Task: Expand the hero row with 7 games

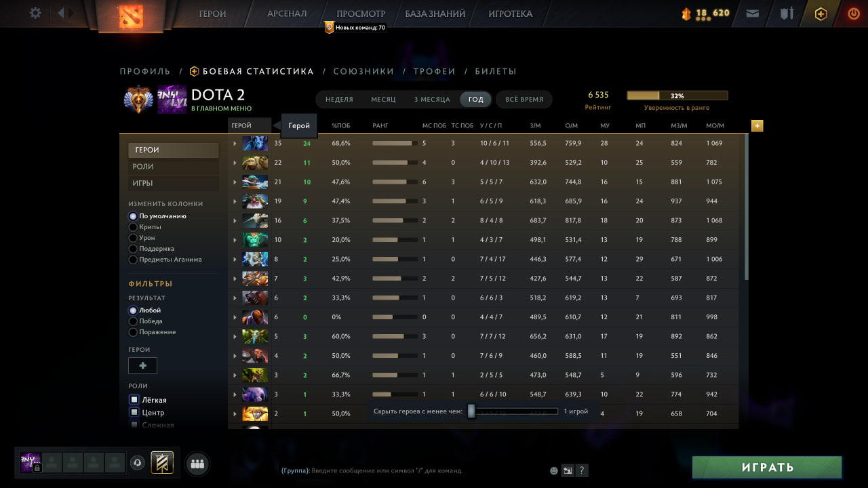Action: click(x=235, y=279)
